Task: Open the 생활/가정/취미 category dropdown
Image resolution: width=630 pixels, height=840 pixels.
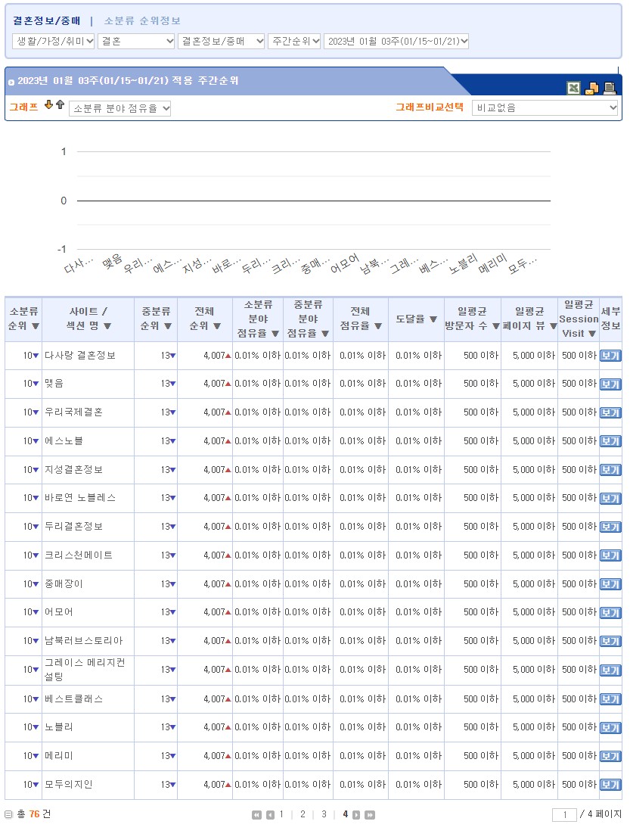Action: coord(54,41)
